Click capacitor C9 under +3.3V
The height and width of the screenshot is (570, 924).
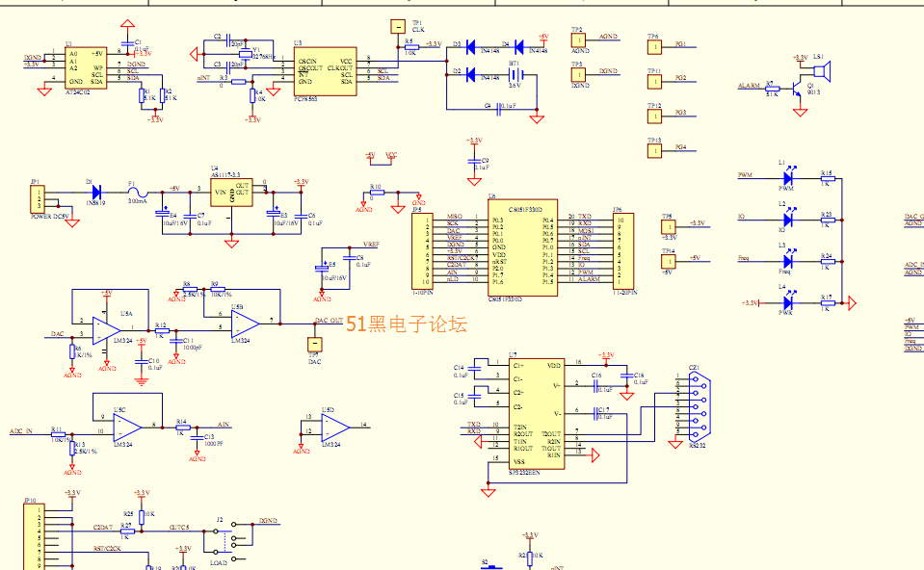point(474,162)
